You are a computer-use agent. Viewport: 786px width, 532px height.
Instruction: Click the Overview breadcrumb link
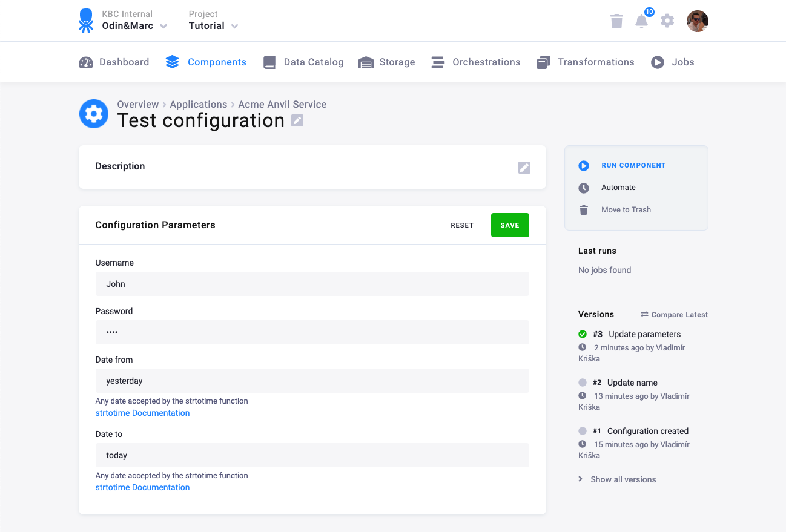(x=138, y=104)
